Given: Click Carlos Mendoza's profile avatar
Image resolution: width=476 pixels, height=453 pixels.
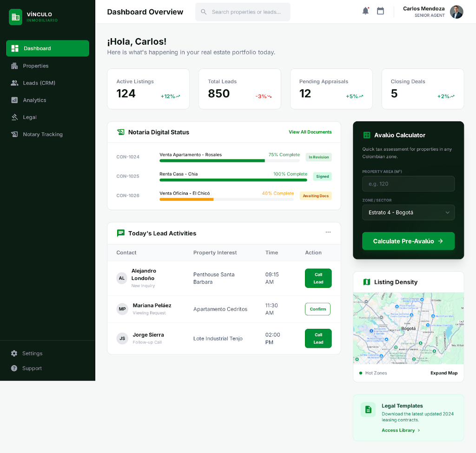Looking at the screenshot, I should [x=456, y=12].
